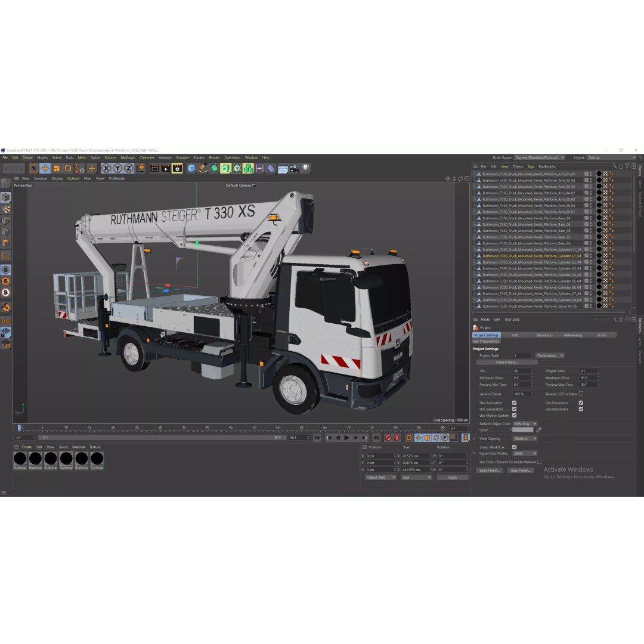
Task: Toggle Linear Workflow checkbox
Action: (x=514, y=447)
